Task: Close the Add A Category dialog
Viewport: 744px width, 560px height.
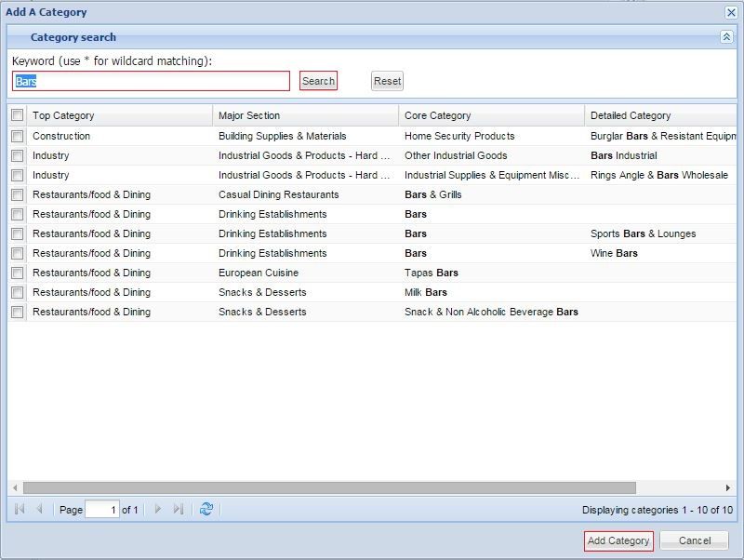Action: (x=731, y=12)
